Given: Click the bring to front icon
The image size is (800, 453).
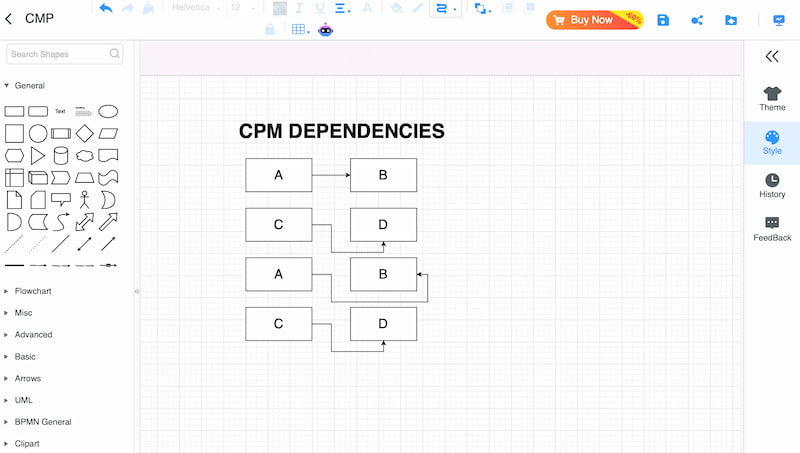Looking at the screenshot, I should tap(508, 8).
